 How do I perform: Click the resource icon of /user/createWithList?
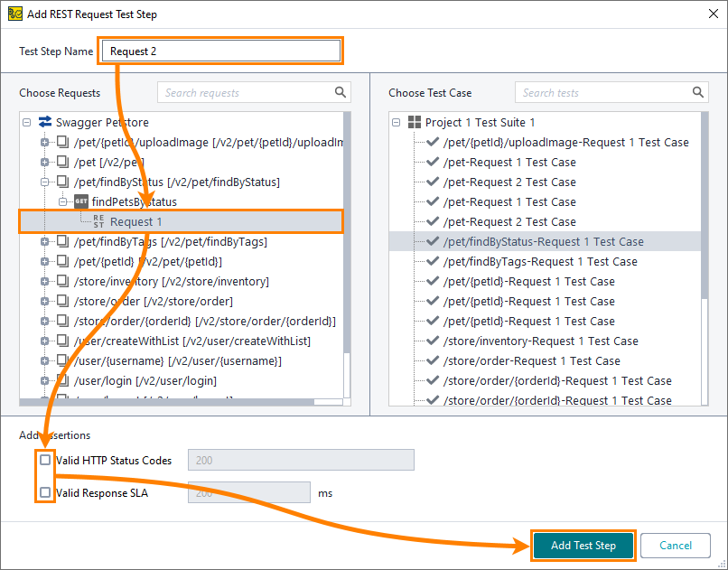pyautogui.click(x=62, y=341)
